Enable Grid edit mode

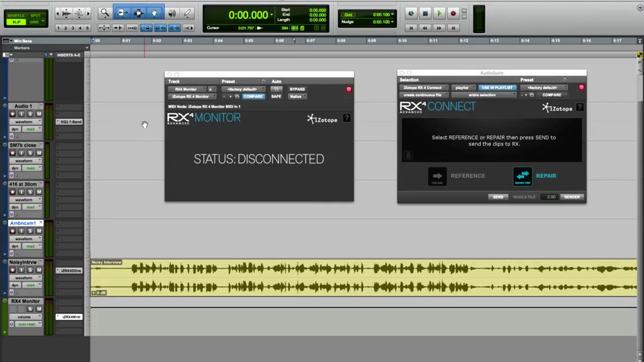tap(35, 22)
